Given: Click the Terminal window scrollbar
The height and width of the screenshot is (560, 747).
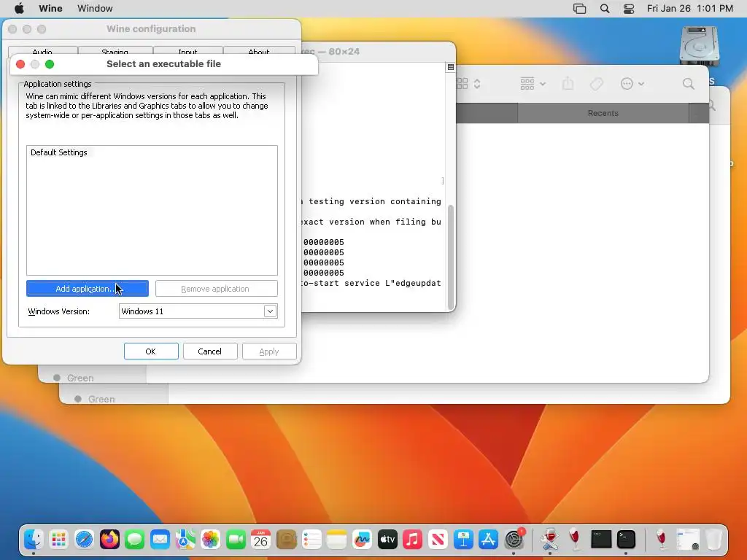Looking at the screenshot, I should tap(451, 257).
